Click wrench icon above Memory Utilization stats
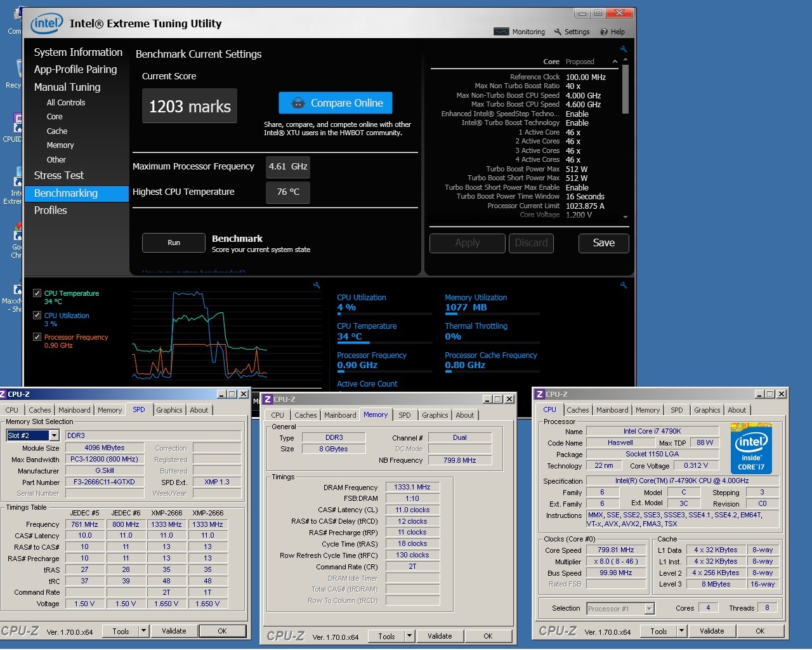 [624, 286]
